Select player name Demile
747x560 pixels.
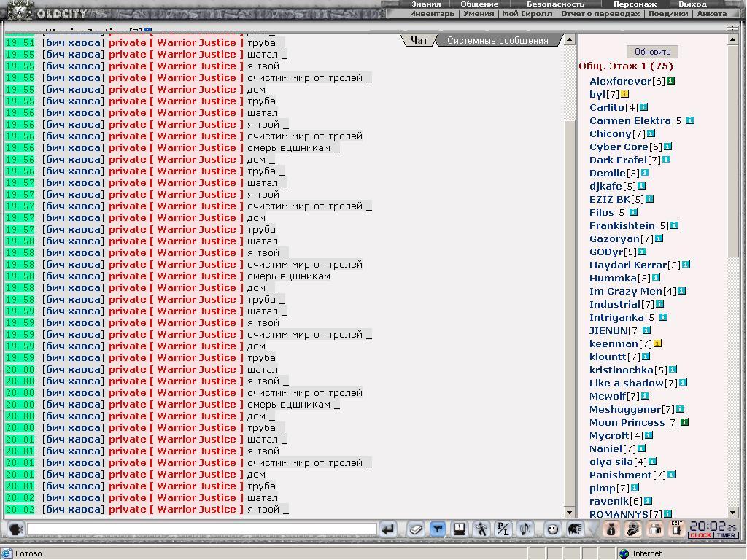pos(608,173)
